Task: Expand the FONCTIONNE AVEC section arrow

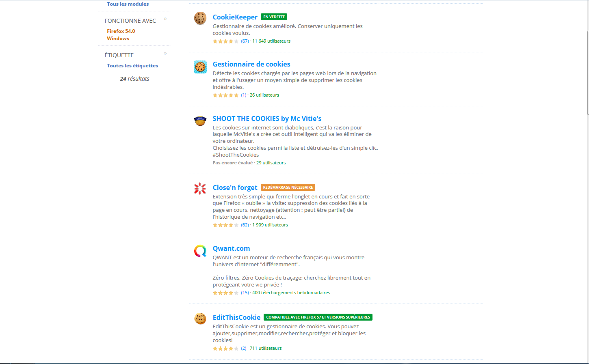Action: 165,19
